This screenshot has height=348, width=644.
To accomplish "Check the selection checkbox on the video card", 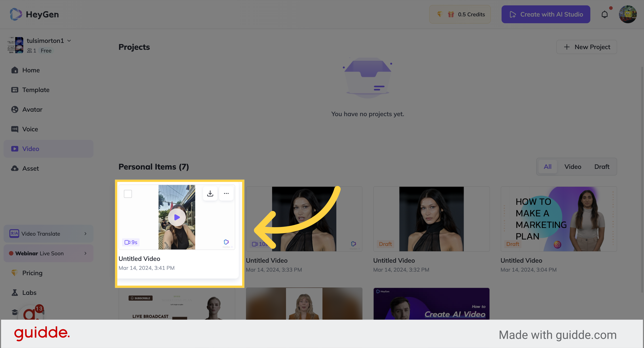I will (x=128, y=193).
